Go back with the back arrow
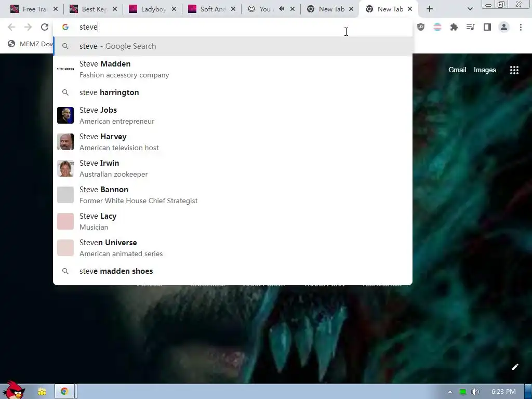 tap(11, 27)
